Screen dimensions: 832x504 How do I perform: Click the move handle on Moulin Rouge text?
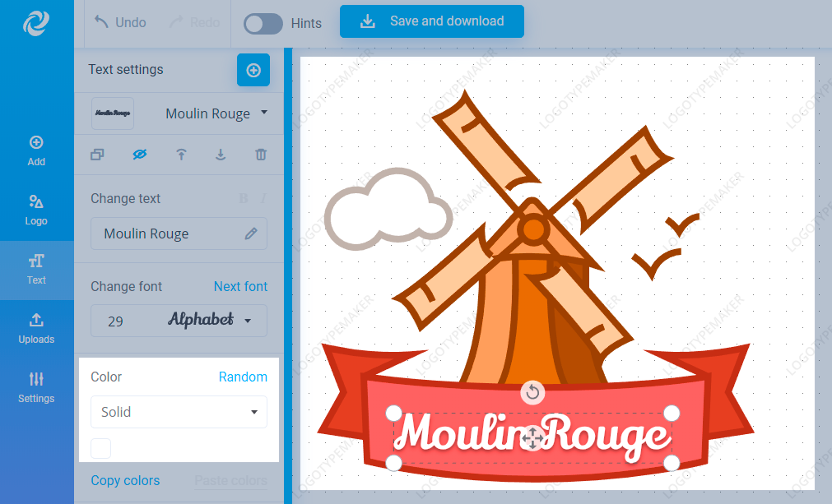[532, 438]
